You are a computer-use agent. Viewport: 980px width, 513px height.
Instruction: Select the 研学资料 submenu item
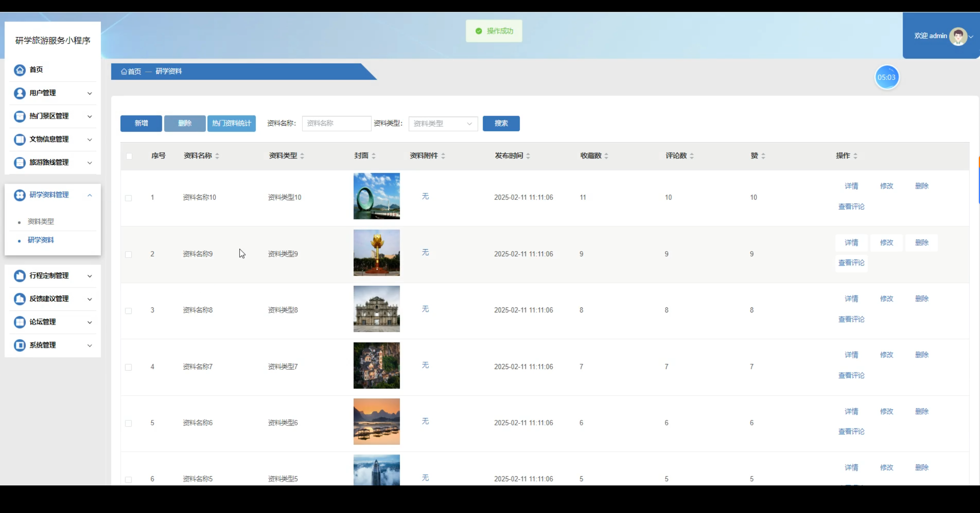[x=41, y=240]
